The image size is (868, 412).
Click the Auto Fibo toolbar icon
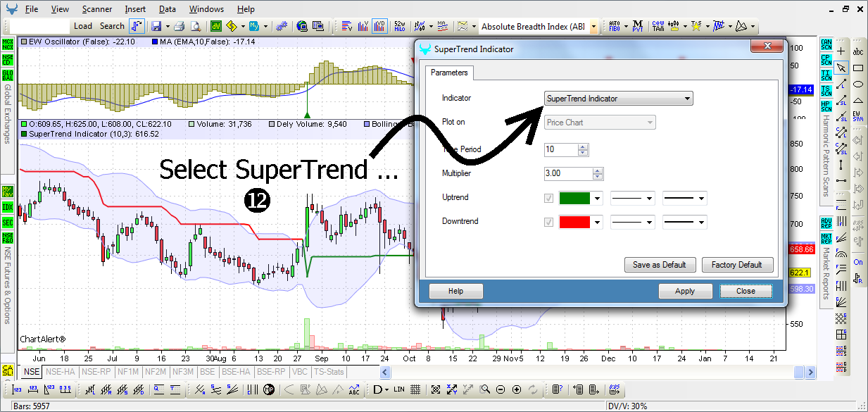click(x=614, y=26)
